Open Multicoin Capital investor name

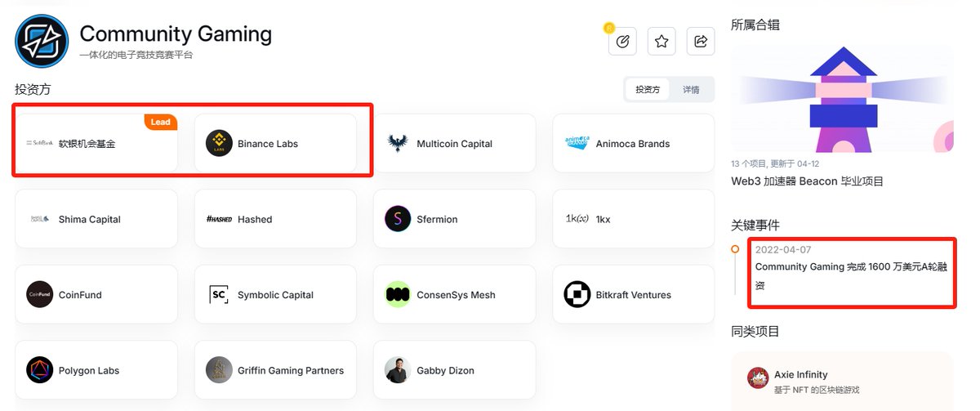(455, 144)
